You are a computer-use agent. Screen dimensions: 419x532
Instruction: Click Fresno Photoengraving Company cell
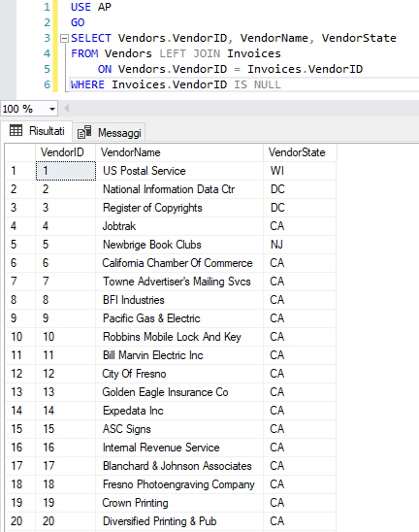point(179,484)
